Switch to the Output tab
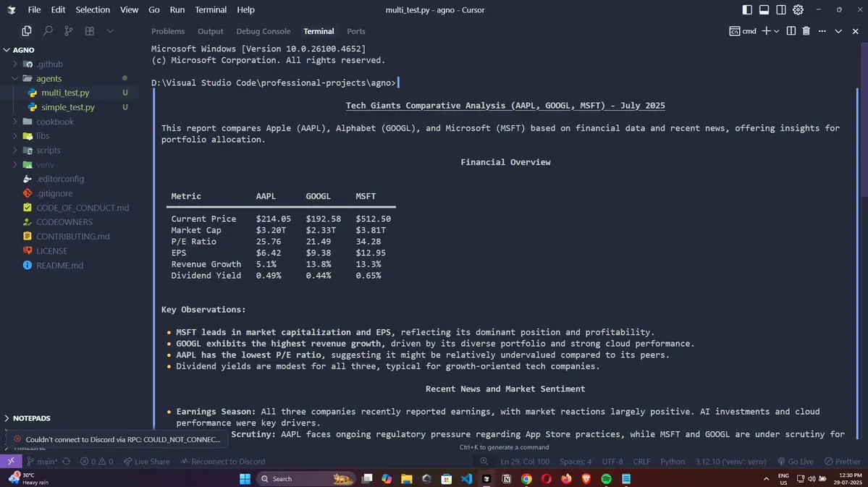Viewport: 868px width, 487px height. 211,32
